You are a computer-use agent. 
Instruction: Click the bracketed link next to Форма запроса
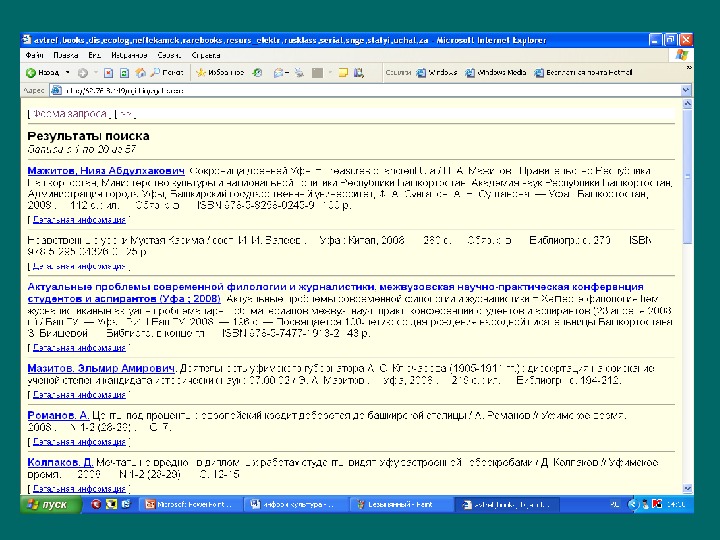125,114
